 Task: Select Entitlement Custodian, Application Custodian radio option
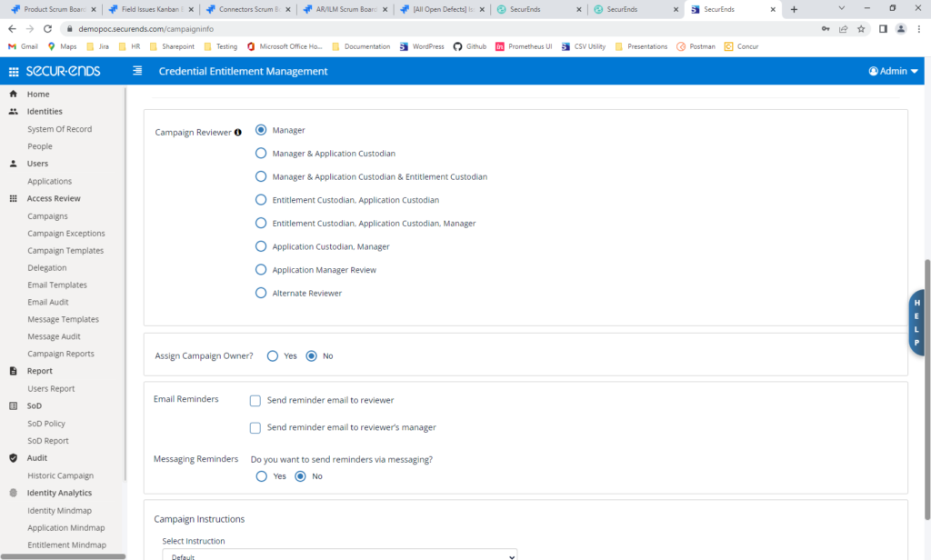[x=261, y=199]
